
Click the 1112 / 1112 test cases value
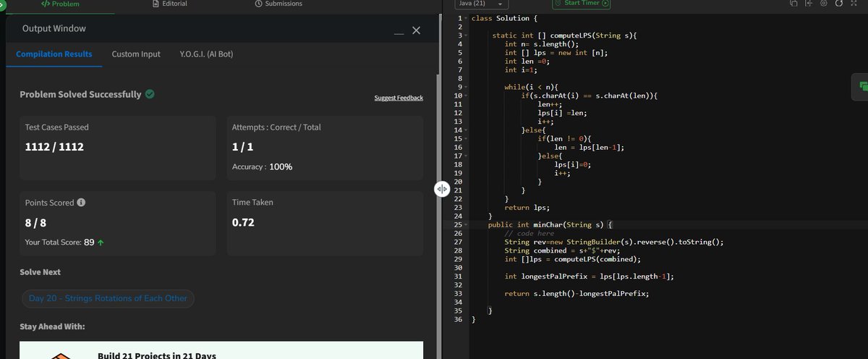(x=54, y=147)
